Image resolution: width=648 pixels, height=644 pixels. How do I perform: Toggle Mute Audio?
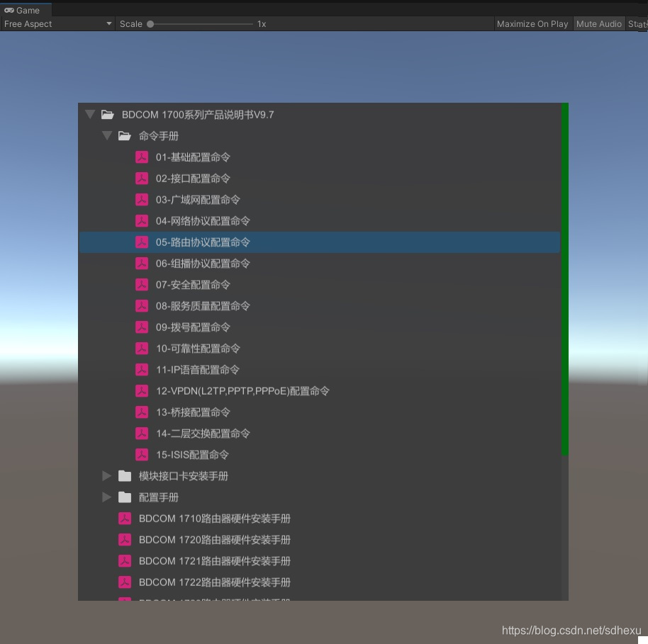[599, 24]
